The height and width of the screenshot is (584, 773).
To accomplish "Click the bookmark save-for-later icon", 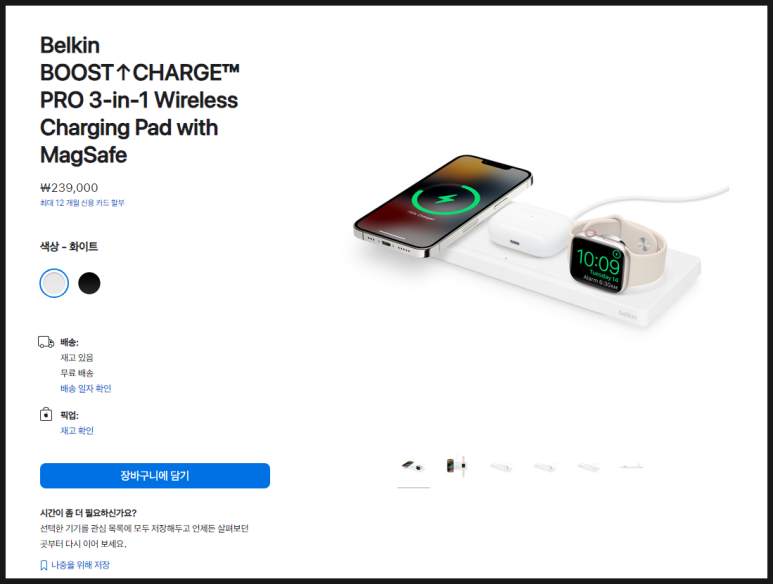I will tap(44, 565).
